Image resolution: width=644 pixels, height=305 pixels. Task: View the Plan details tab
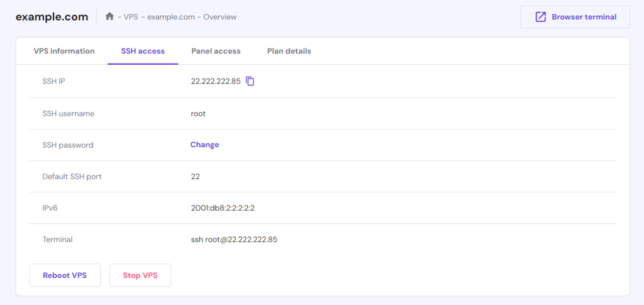(x=289, y=52)
